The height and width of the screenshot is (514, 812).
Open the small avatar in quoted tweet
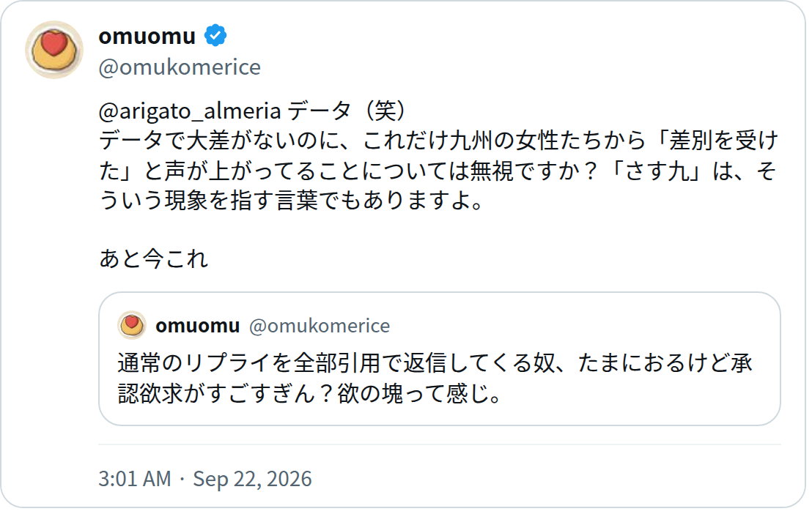click(132, 325)
